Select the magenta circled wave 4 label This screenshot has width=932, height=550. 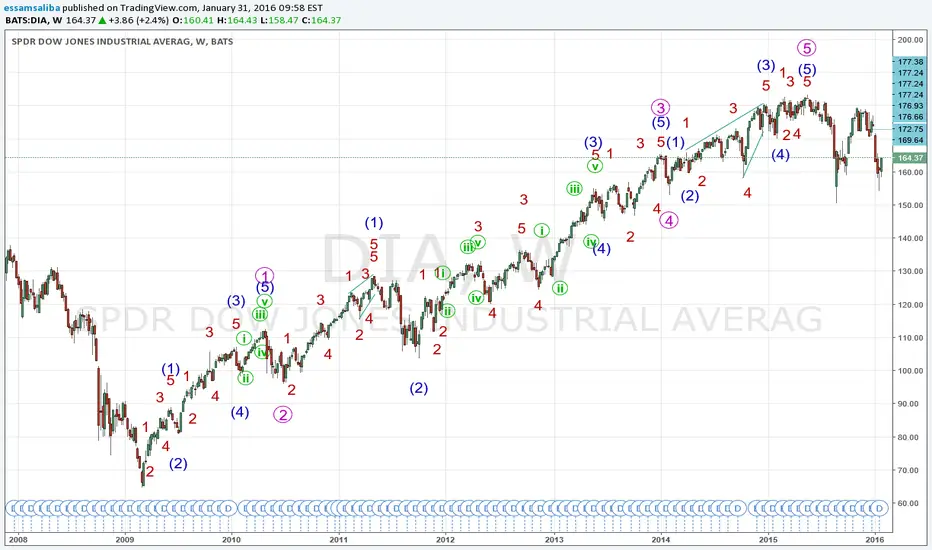click(669, 221)
